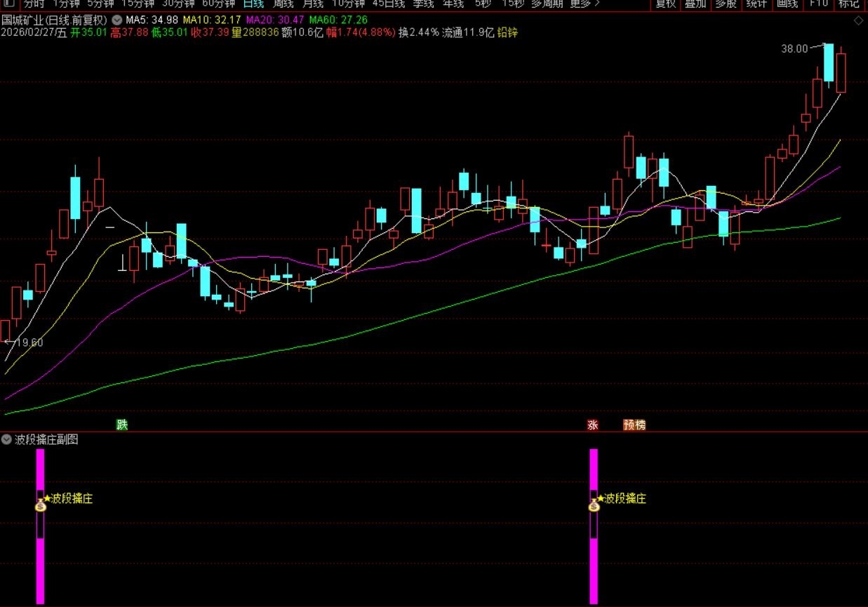
Task: Select the left magenta signal bar
Action: (x=40, y=526)
